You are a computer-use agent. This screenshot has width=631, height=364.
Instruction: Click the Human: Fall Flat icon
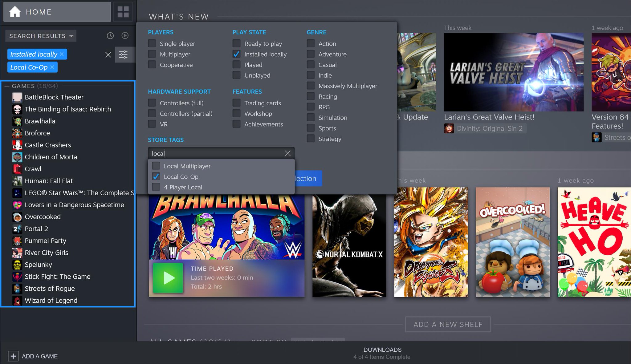point(17,181)
